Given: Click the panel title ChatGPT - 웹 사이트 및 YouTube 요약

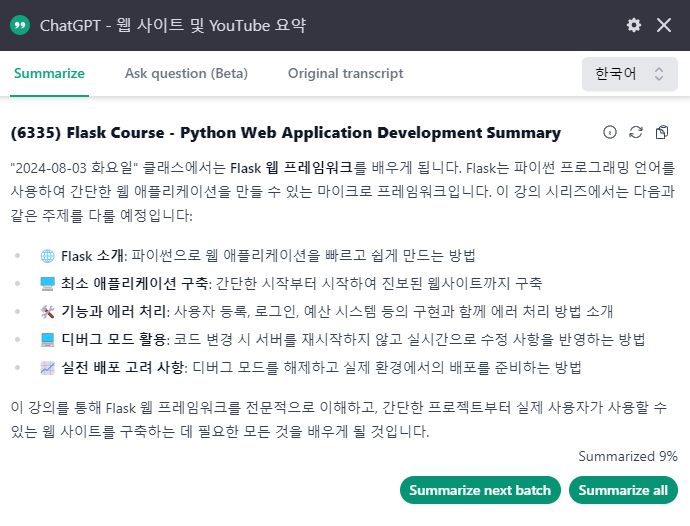Looking at the screenshot, I should [173, 25].
